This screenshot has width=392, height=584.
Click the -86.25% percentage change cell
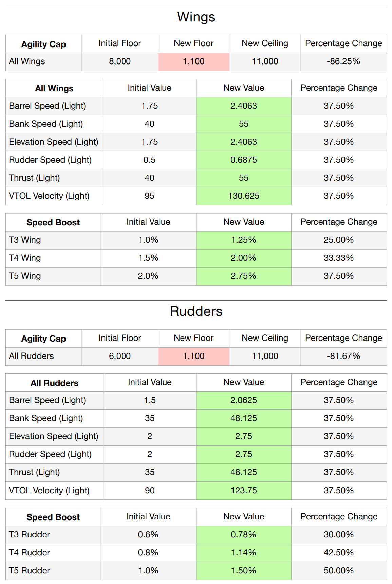coord(343,61)
